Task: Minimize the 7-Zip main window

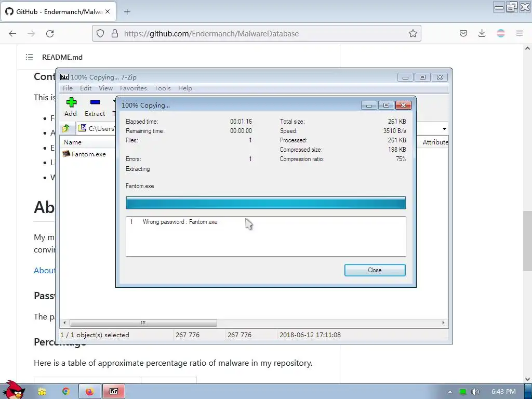Action: [x=405, y=77]
